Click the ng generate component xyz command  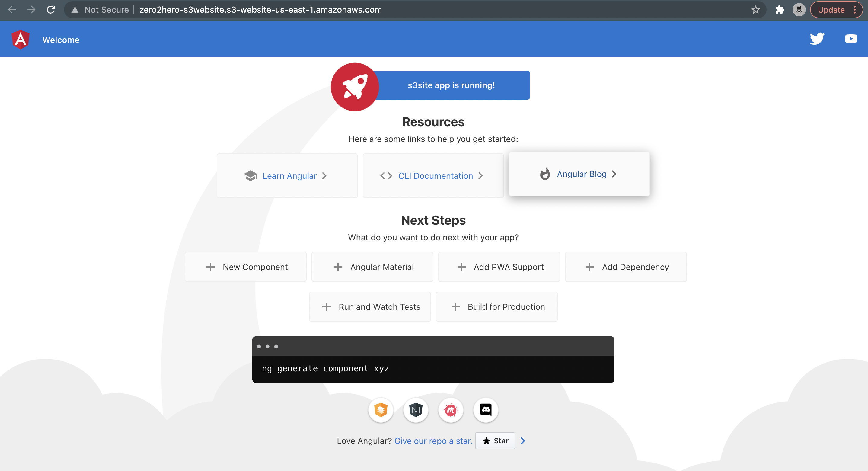325,369
